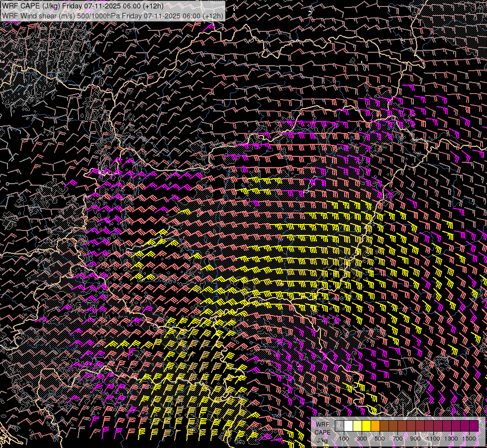Click the J/kg unit label in legend
487x448 pixels.
(x=322, y=440)
